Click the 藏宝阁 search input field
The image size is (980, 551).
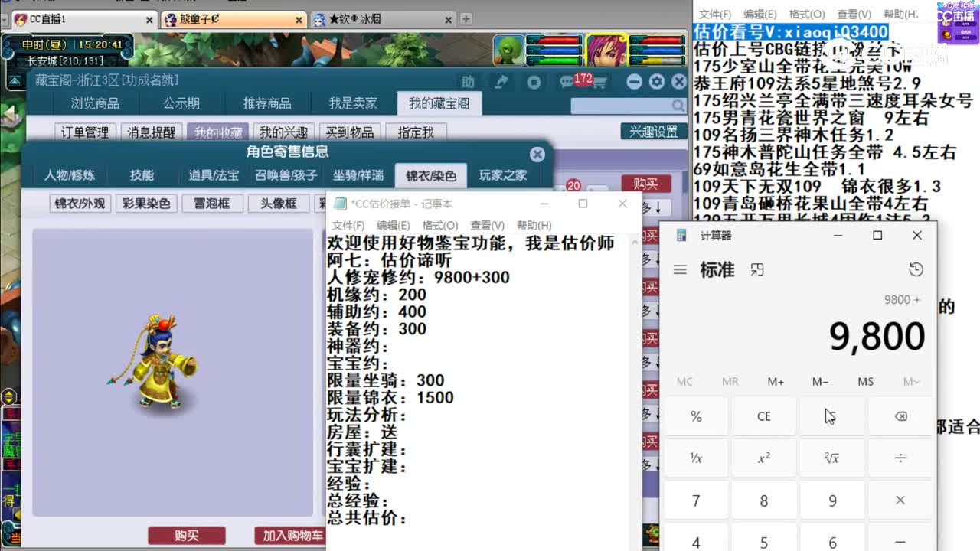[622, 106]
